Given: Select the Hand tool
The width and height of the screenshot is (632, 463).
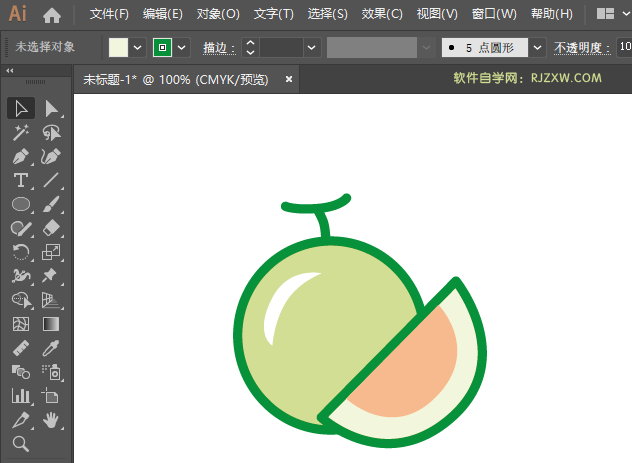Looking at the screenshot, I should [51, 420].
